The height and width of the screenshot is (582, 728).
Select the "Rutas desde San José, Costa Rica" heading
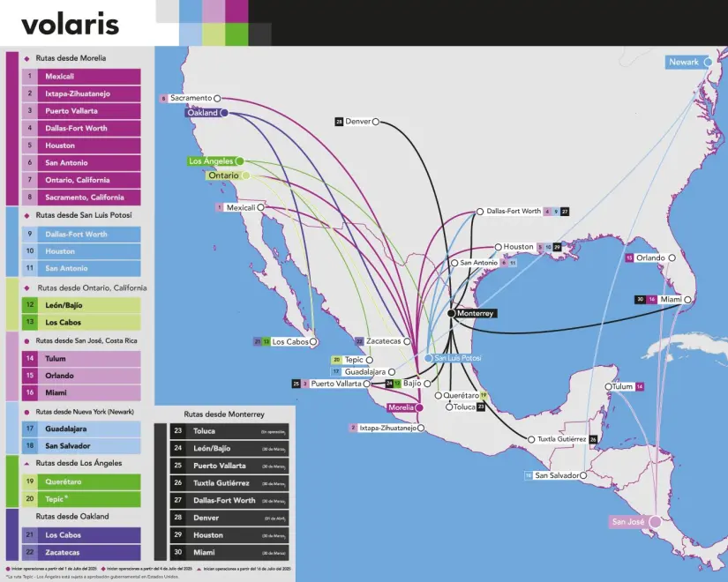[x=86, y=340]
